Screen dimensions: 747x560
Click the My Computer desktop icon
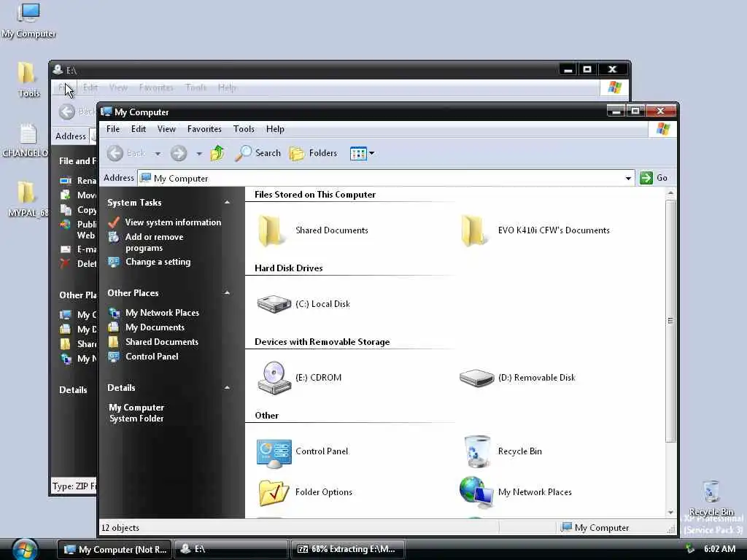pos(28,20)
